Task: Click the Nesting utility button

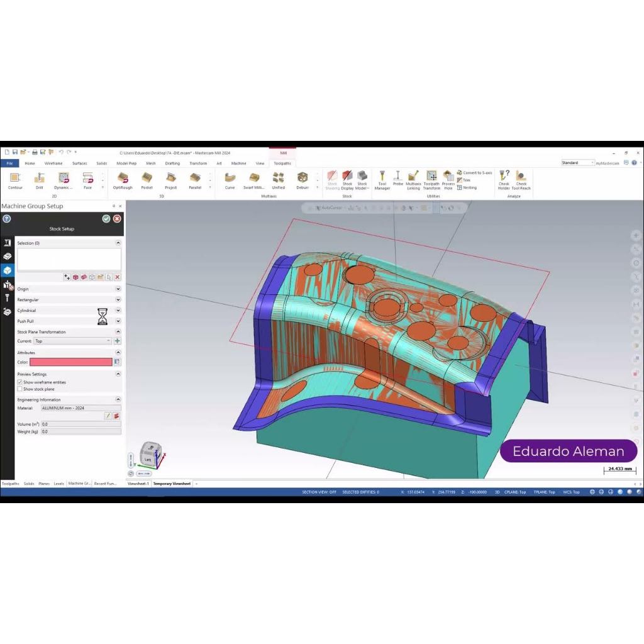Action: pyautogui.click(x=467, y=187)
